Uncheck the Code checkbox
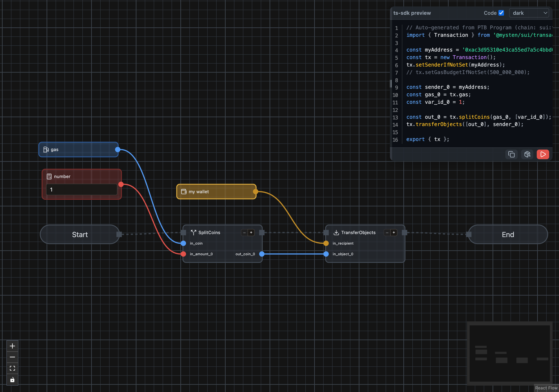Image resolution: width=559 pixels, height=392 pixels. [x=501, y=13]
